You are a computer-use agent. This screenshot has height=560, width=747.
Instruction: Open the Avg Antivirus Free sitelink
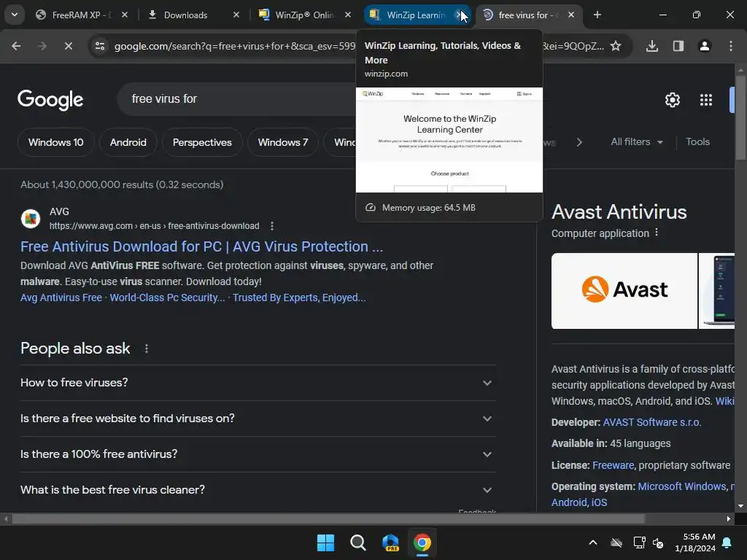pos(61,297)
